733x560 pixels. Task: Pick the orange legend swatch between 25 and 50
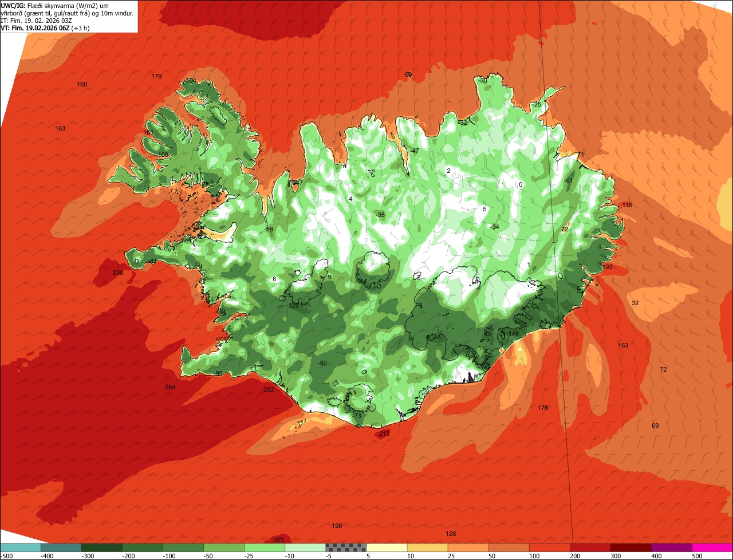(x=468, y=547)
